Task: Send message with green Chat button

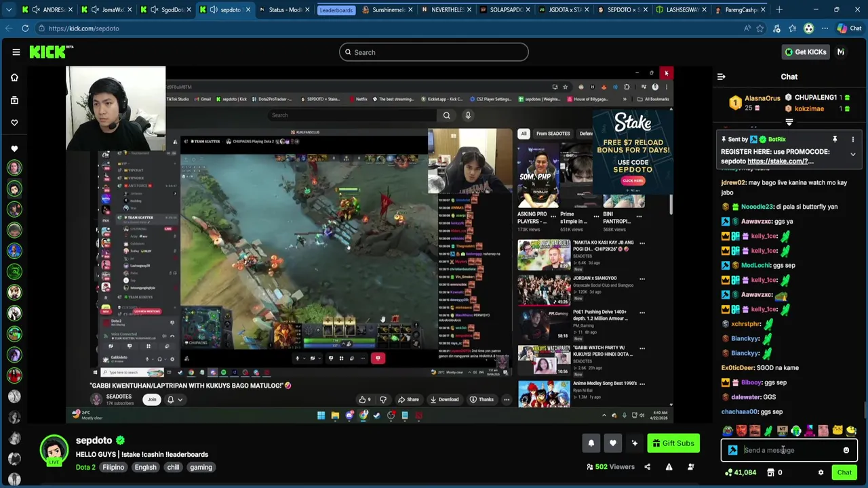Action: tap(844, 472)
